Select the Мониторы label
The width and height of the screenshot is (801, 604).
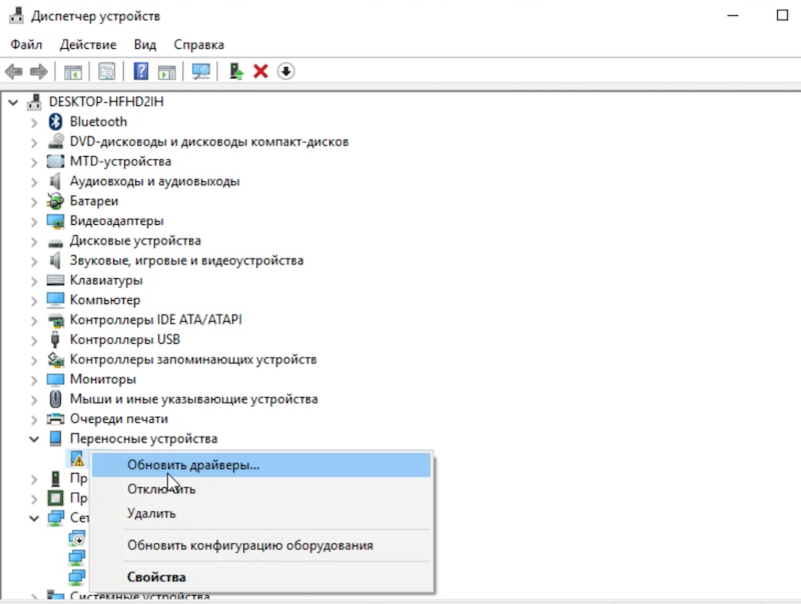[x=103, y=379]
